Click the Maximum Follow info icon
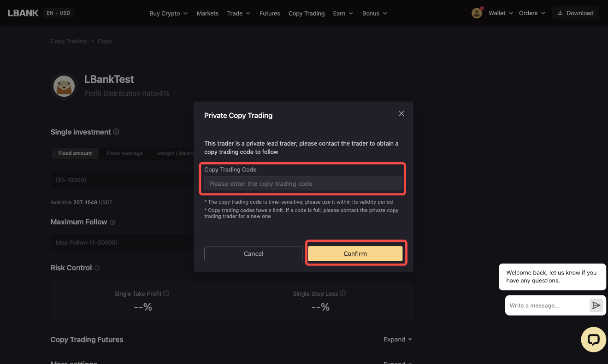Screen dimensions: 608x364 [112, 222]
